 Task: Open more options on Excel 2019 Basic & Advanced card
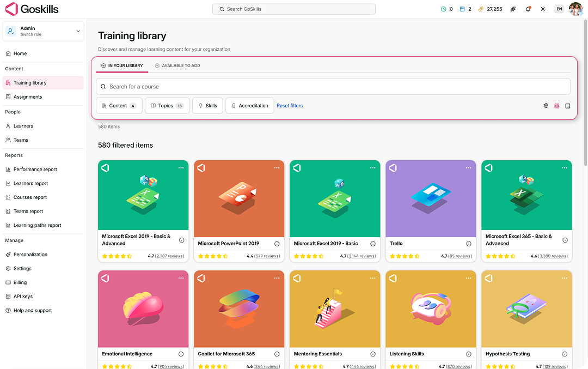click(x=181, y=168)
